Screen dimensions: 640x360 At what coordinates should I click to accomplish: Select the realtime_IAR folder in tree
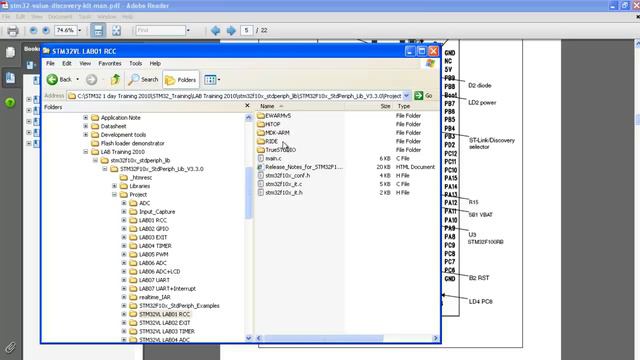click(150, 298)
